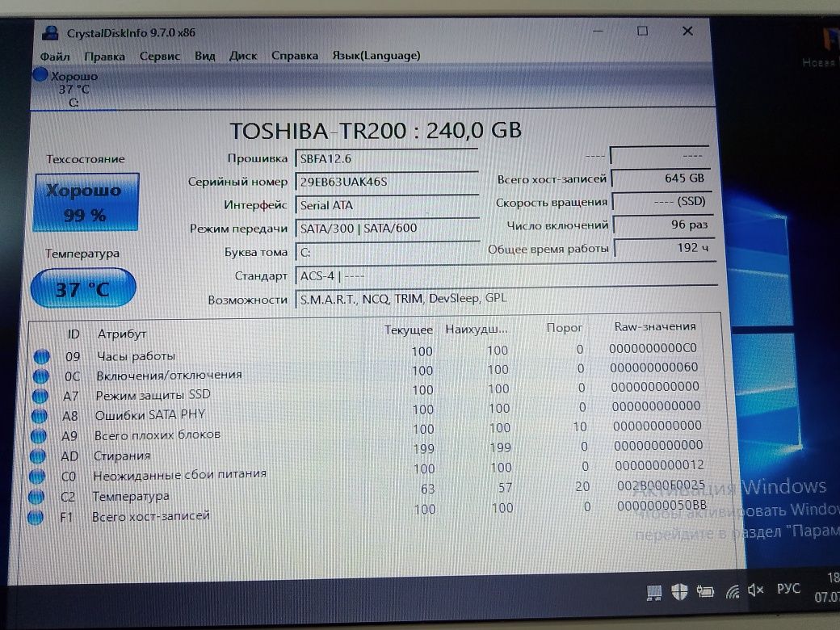Open the Диск menu
This screenshot has width=840, height=630.
click(243, 56)
